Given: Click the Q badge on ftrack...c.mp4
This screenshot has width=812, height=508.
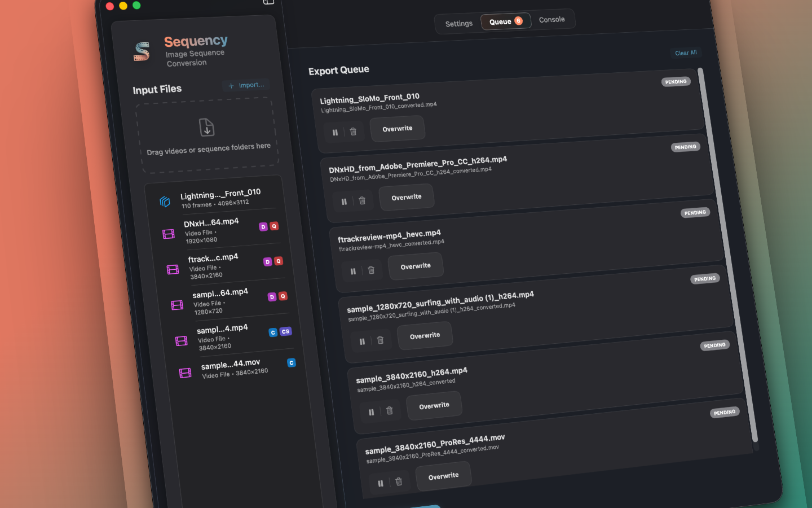Looking at the screenshot, I should (x=279, y=261).
